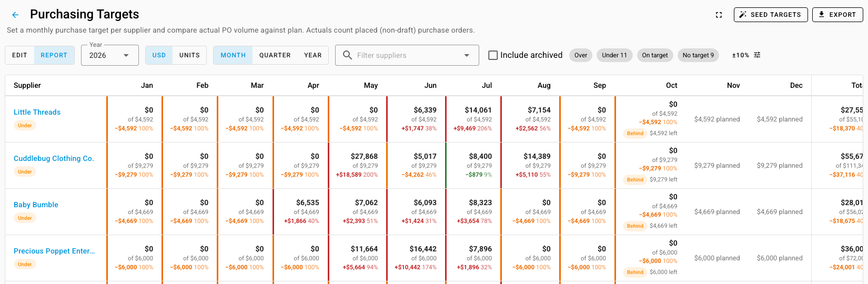The image size is (868, 284).
Task: Click Under badge for Baby Bumble
Action: coord(25,218)
